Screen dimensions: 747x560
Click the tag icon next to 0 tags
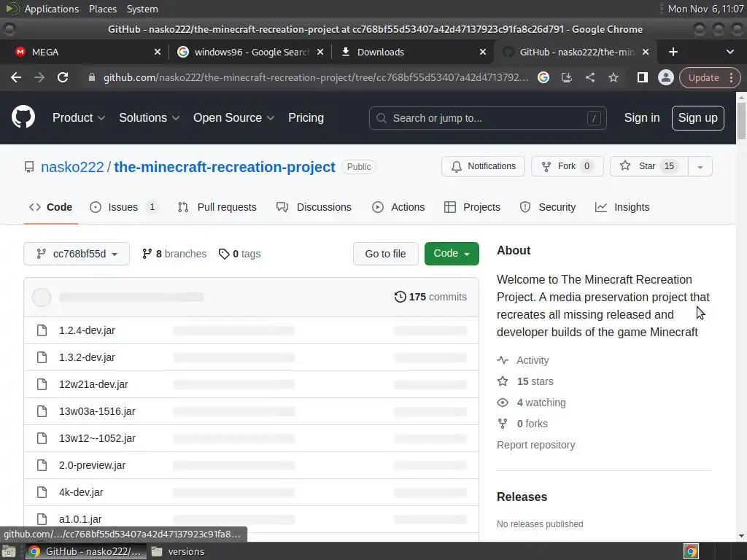click(x=224, y=254)
